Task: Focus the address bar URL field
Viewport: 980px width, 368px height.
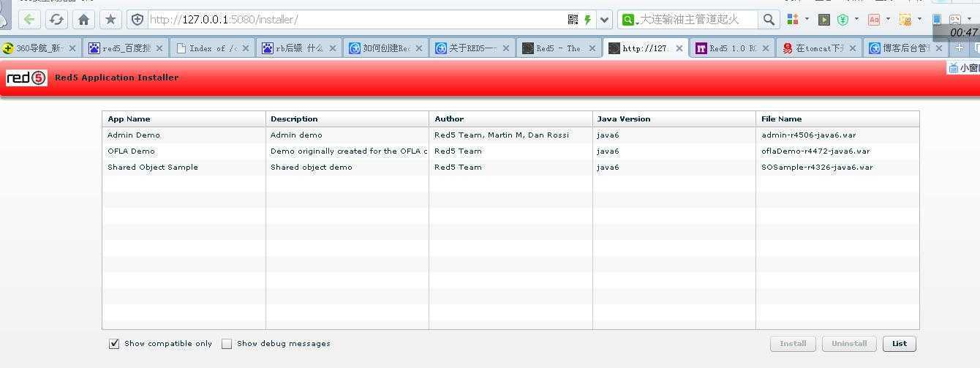Action: [x=356, y=20]
